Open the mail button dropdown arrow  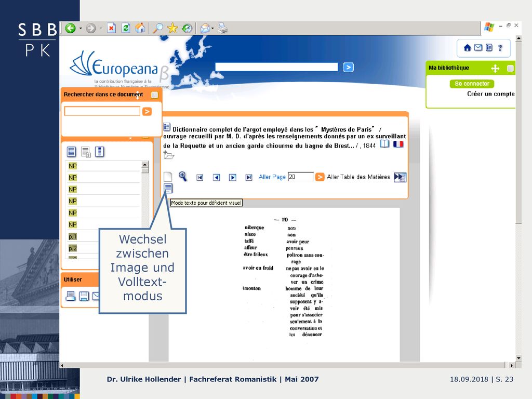pyautogui.click(x=212, y=28)
